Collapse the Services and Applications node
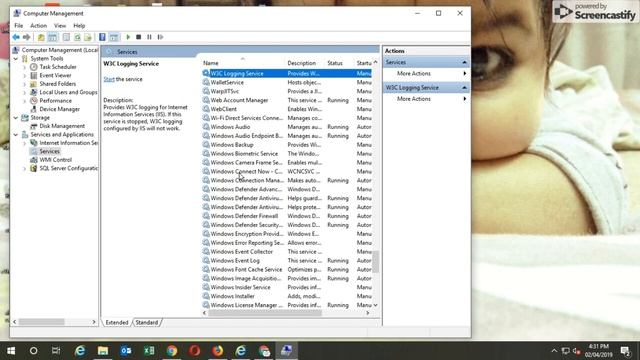 point(16,135)
